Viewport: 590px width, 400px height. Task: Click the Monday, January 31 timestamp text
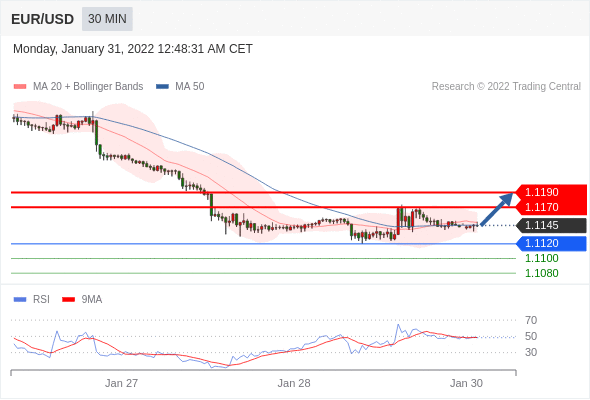132,49
